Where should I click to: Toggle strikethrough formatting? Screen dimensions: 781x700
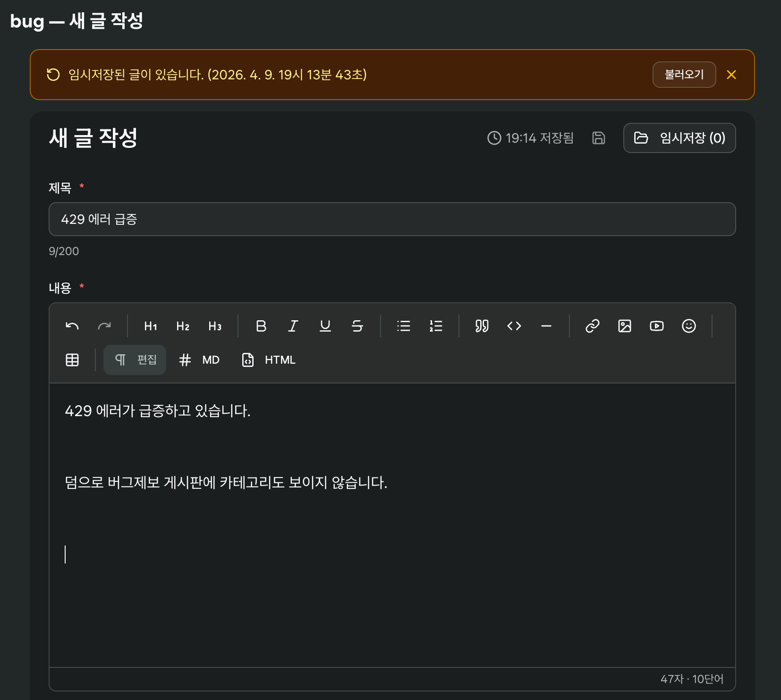[357, 326]
